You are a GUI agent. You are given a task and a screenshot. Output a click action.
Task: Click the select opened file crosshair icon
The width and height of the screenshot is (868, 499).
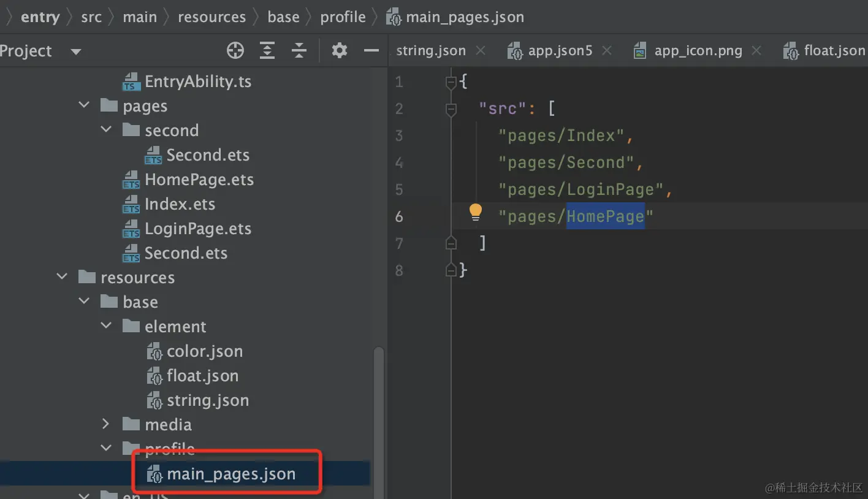pyautogui.click(x=235, y=51)
